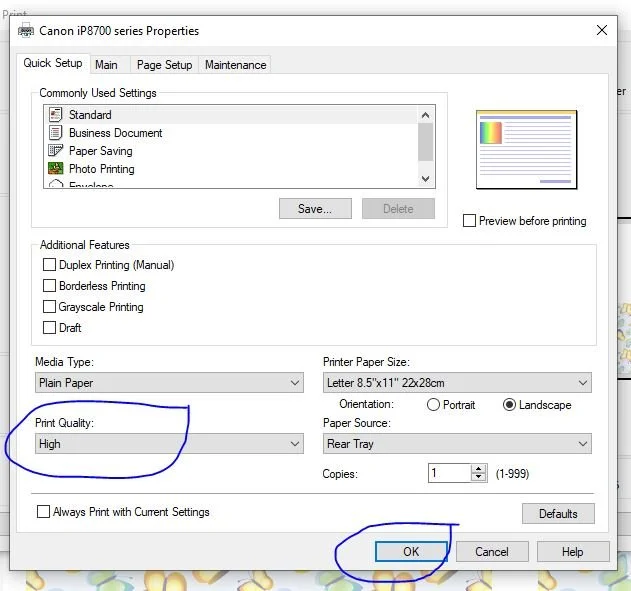Click the Photo Printing profile icon
The image size is (631, 591).
(56, 168)
